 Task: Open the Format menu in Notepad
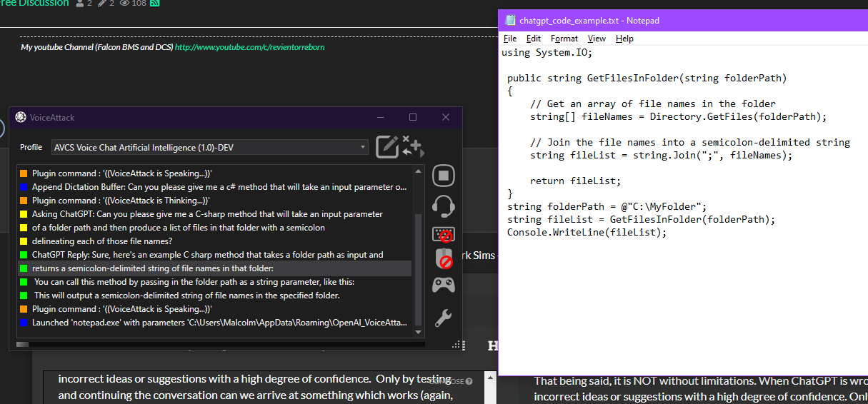(x=564, y=39)
